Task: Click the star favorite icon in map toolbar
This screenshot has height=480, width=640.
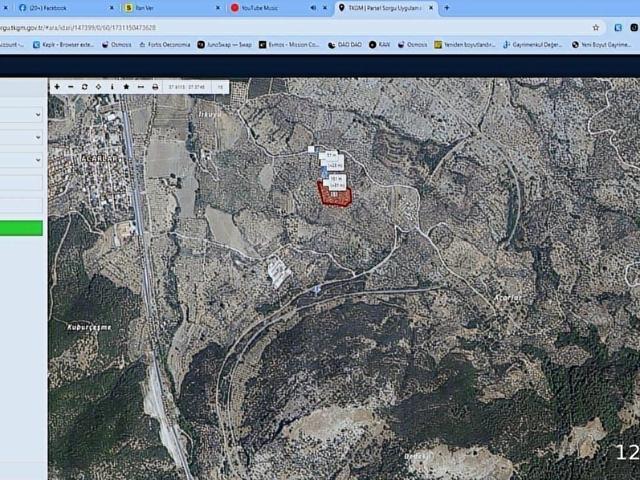Action: click(x=126, y=87)
